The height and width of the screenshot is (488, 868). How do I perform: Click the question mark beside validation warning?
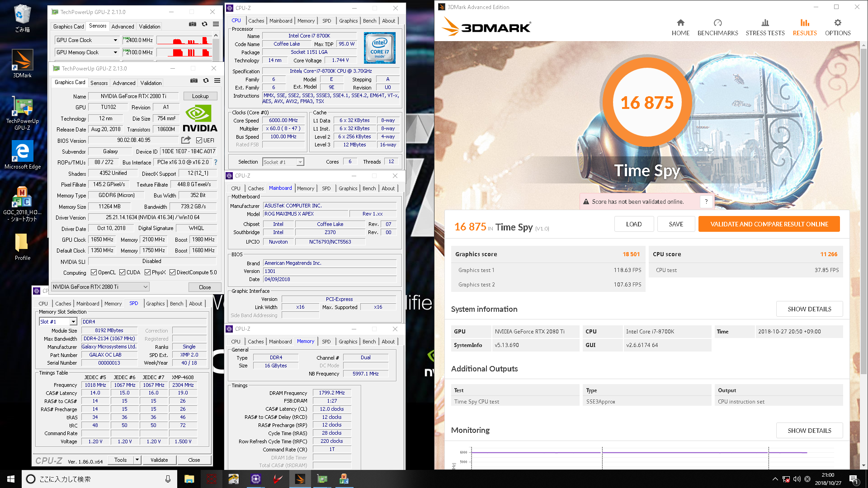click(x=706, y=202)
